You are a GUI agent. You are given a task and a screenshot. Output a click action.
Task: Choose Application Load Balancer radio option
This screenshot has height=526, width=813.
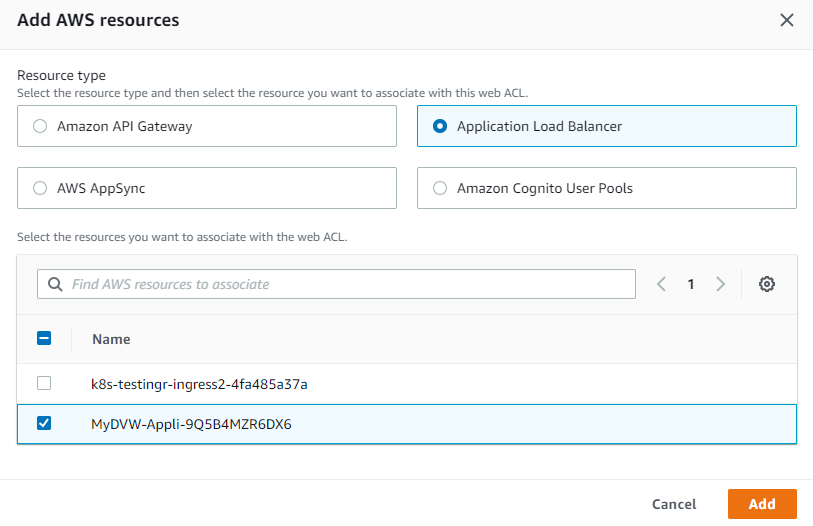pos(440,127)
